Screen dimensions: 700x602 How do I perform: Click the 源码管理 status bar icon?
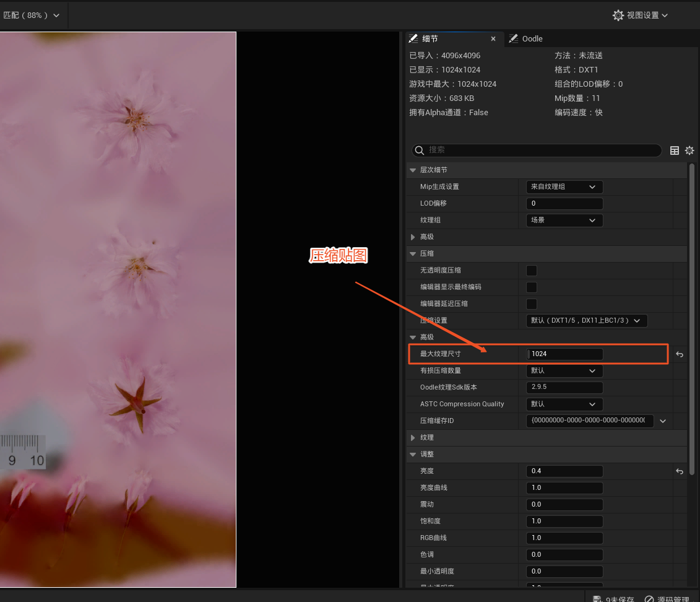tap(649, 599)
